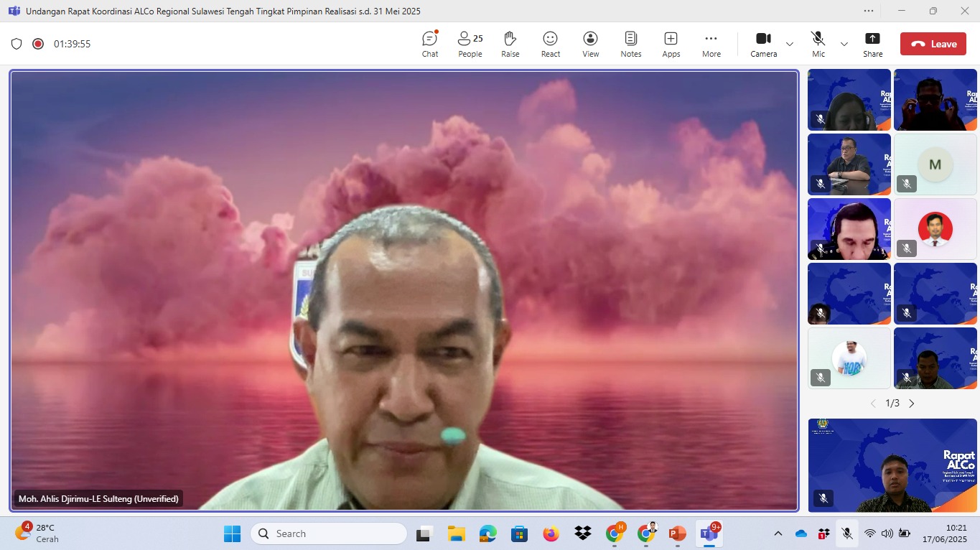
Task: Change the meeting View layout
Action: (x=590, y=44)
